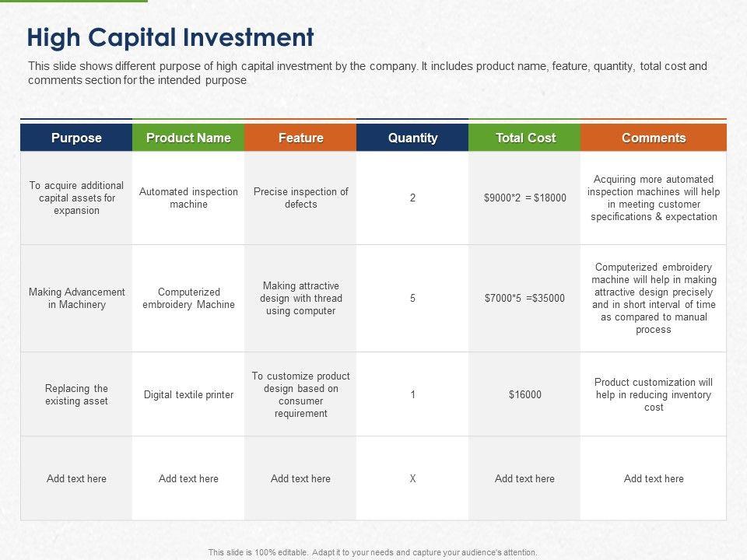Click the High Capital Investment slide title
The height and width of the screenshot is (560, 747).
coord(170,37)
